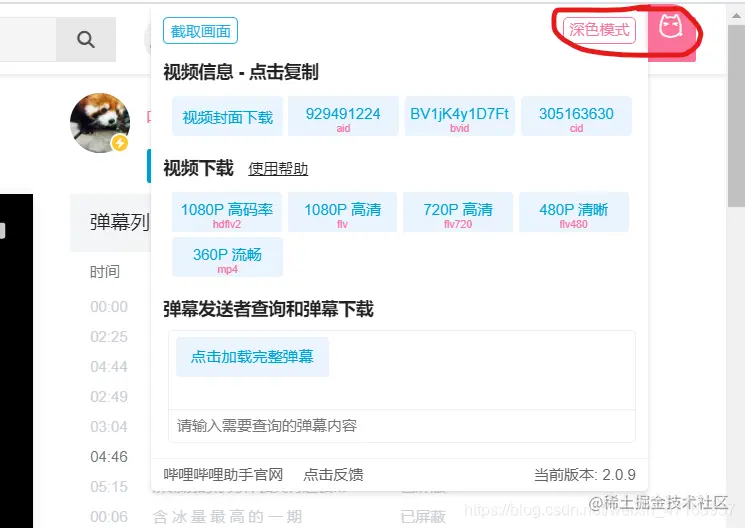Download 360P 流畅 mp4 video

(227, 257)
